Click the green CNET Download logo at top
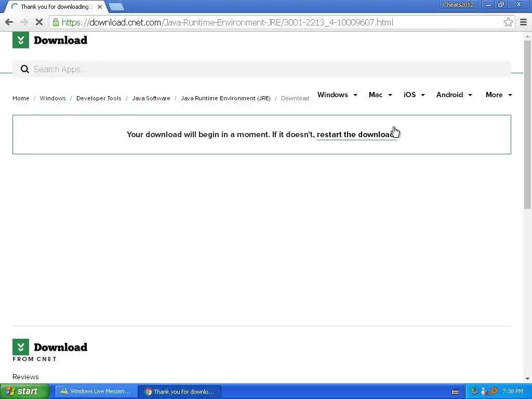This screenshot has height=399, width=532. click(x=50, y=40)
